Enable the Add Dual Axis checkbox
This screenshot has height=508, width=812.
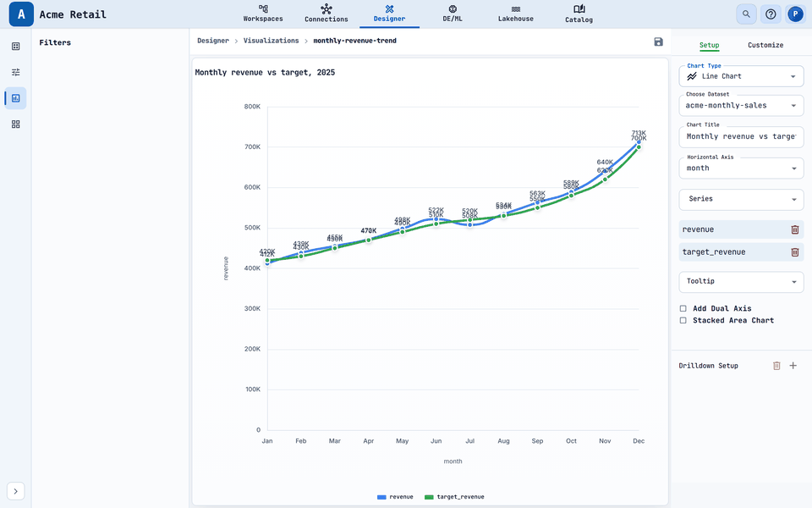pos(683,308)
